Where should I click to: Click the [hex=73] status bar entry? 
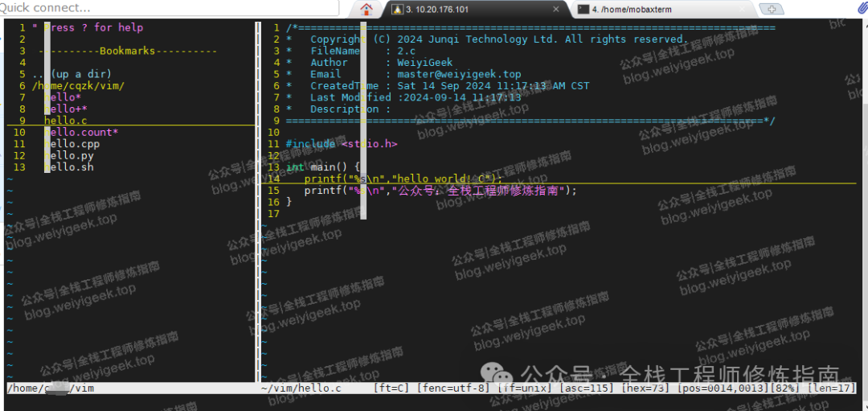click(x=646, y=388)
